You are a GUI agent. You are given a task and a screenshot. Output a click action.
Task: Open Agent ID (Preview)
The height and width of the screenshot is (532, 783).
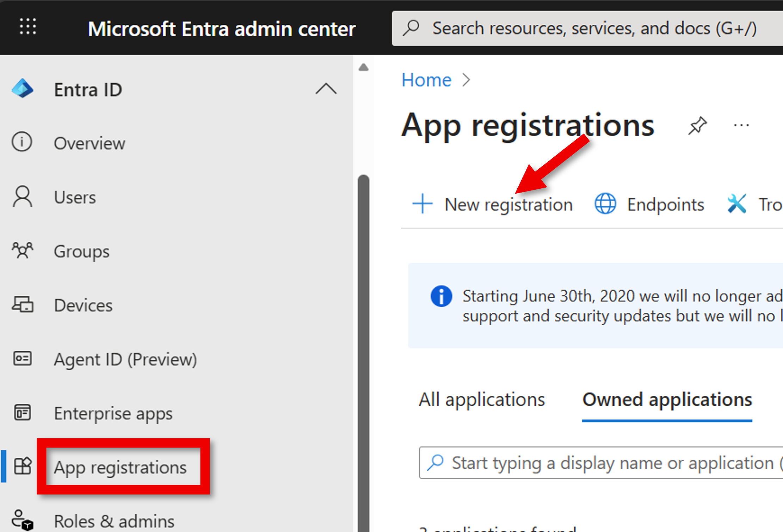pyautogui.click(x=125, y=359)
